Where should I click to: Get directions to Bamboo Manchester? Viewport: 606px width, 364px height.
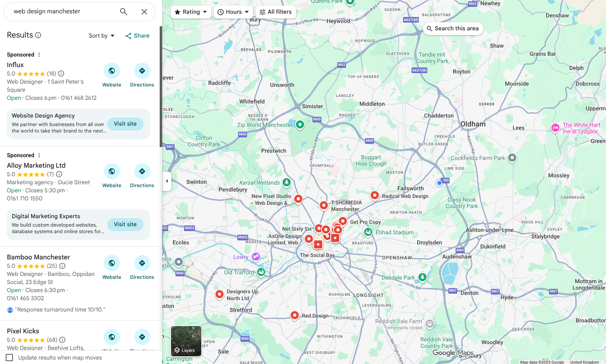point(142,263)
